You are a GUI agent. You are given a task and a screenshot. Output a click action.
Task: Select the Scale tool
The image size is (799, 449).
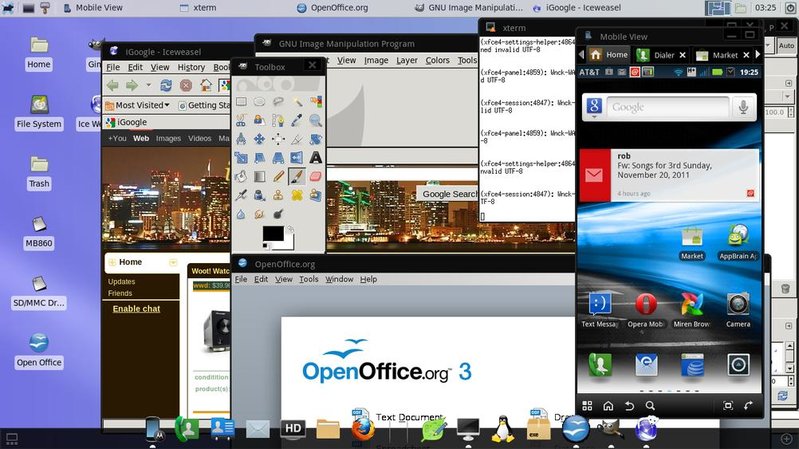click(241, 157)
